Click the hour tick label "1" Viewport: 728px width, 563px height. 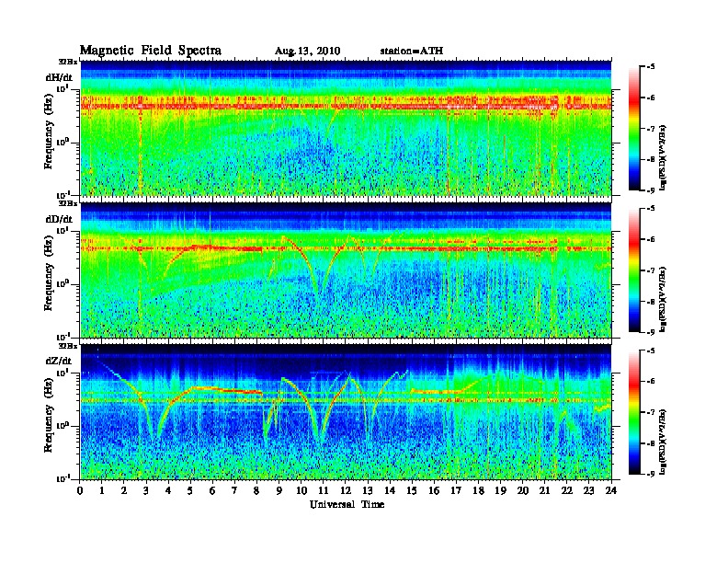pos(103,490)
